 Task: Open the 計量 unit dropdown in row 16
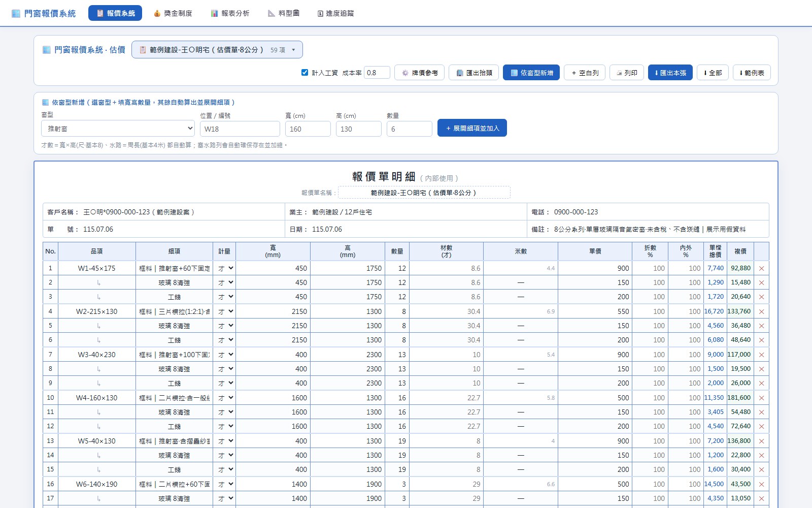click(225, 484)
